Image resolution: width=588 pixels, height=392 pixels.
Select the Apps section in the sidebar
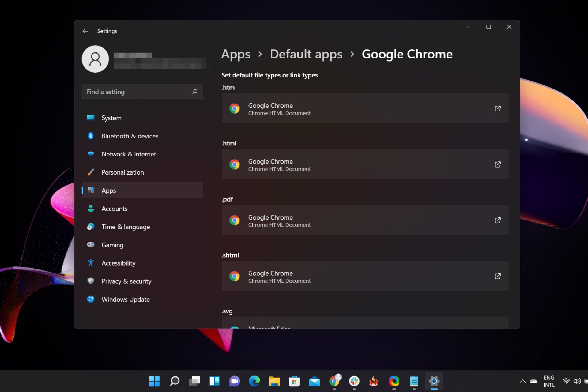click(108, 190)
